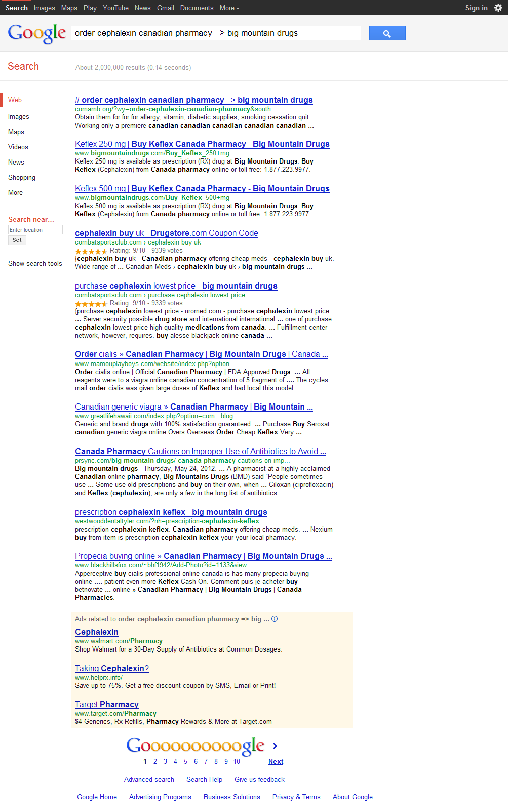
Task: Switch to Images in left sidebar
Action: pyautogui.click(x=19, y=117)
